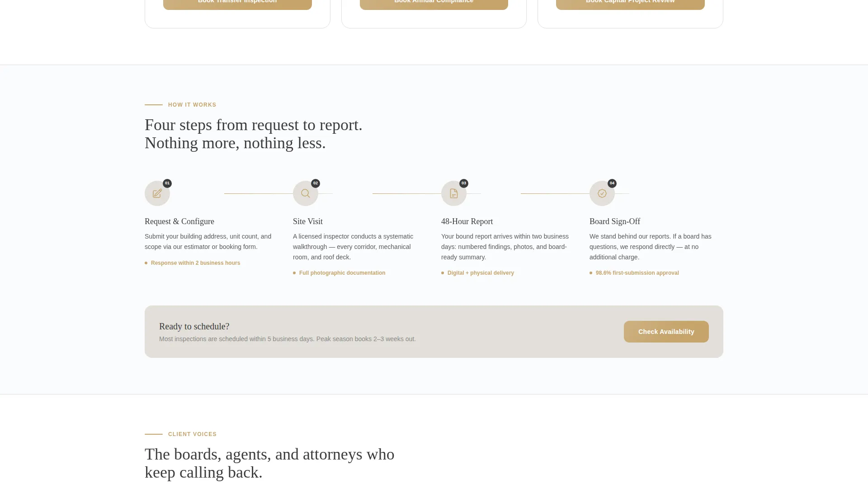868x488 pixels.
Task: Click the Request & Configure pencil icon
Action: tap(157, 193)
